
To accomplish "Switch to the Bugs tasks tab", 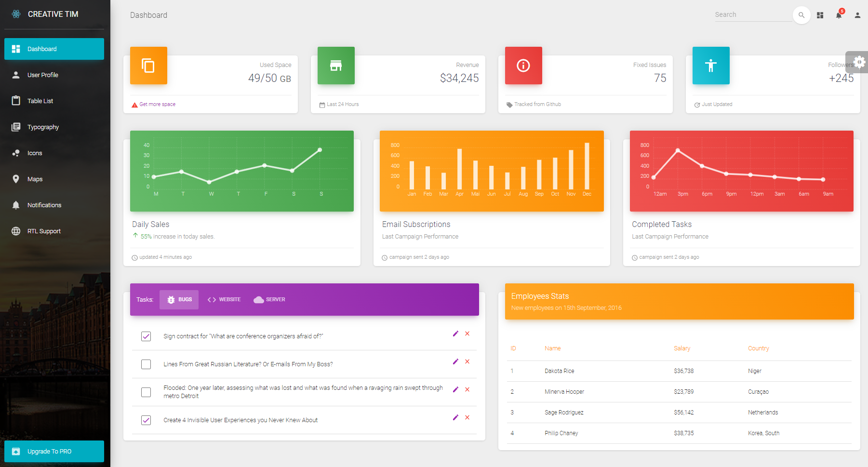I will [x=179, y=300].
